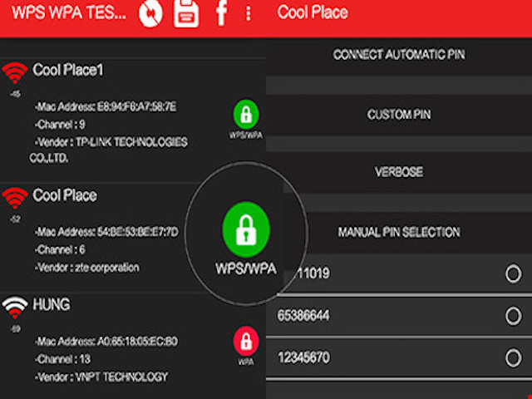Tap Mac Address A0:65:18:05:EC:B0 line

pyautogui.click(x=106, y=342)
